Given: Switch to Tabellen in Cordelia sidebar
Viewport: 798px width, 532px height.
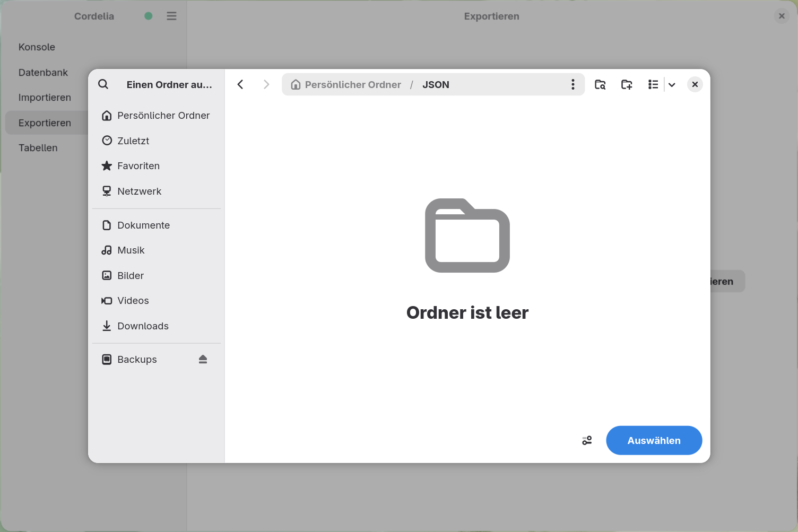Looking at the screenshot, I should point(47,148).
